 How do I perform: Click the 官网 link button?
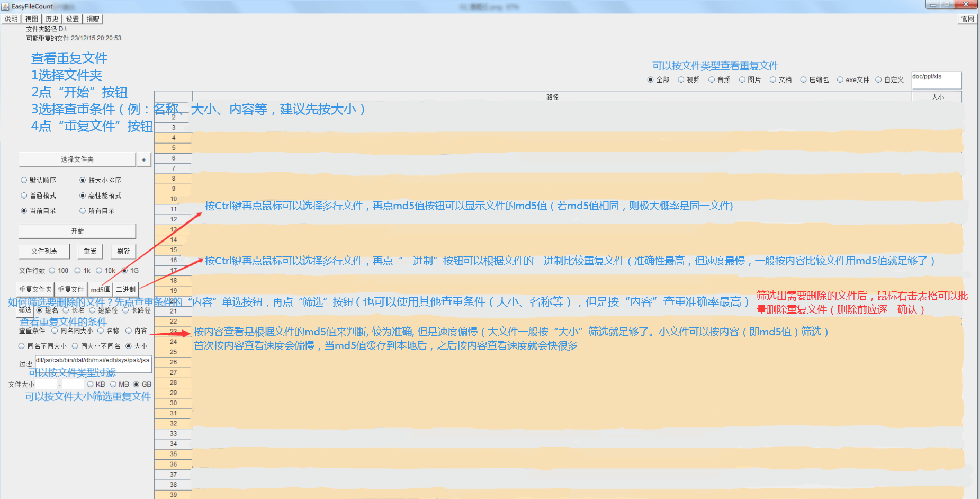click(x=967, y=19)
